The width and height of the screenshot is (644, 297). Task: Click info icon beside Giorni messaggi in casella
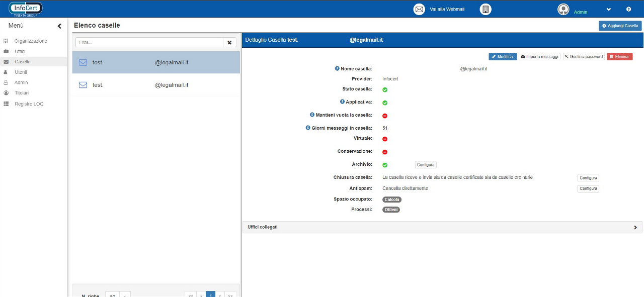tap(308, 128)
